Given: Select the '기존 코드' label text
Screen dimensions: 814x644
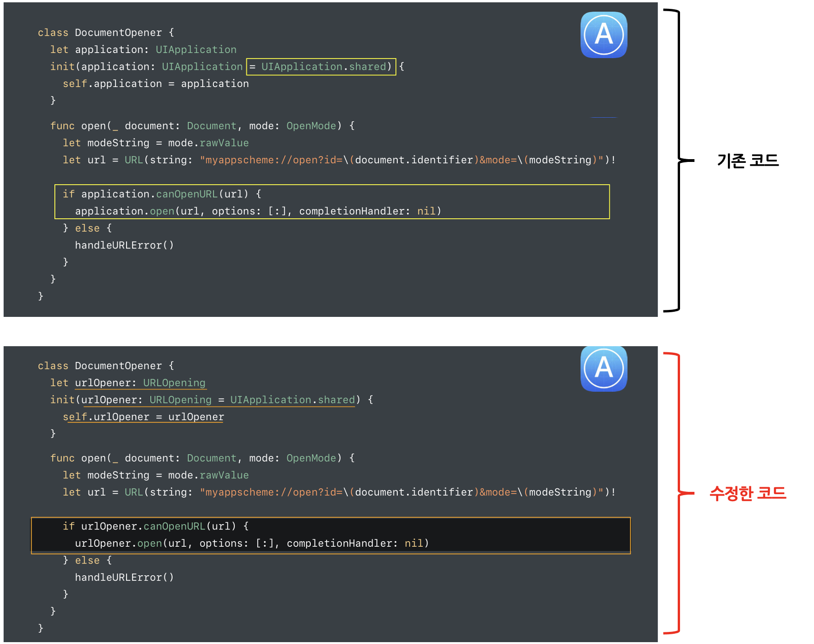Looking at the screenshot, I should pos(747,161).
